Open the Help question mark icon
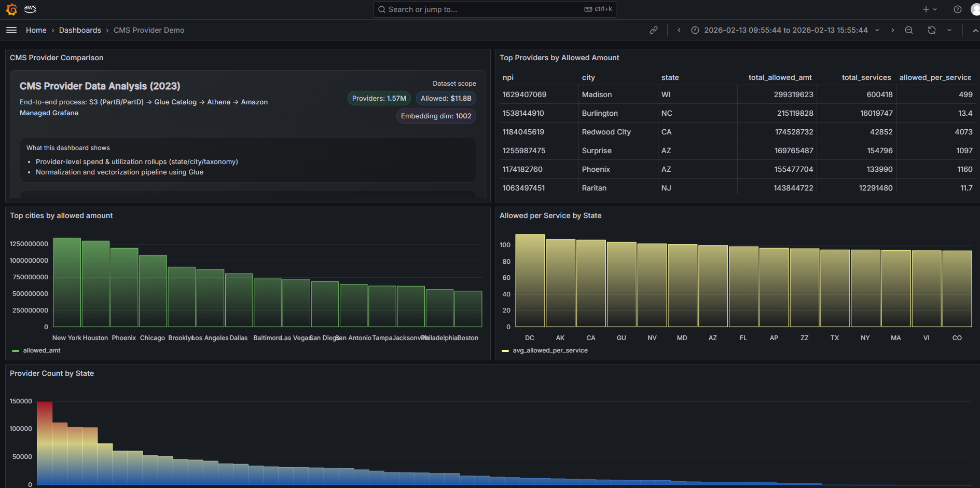This screenshot has height=488, width=980. [958, 9]
